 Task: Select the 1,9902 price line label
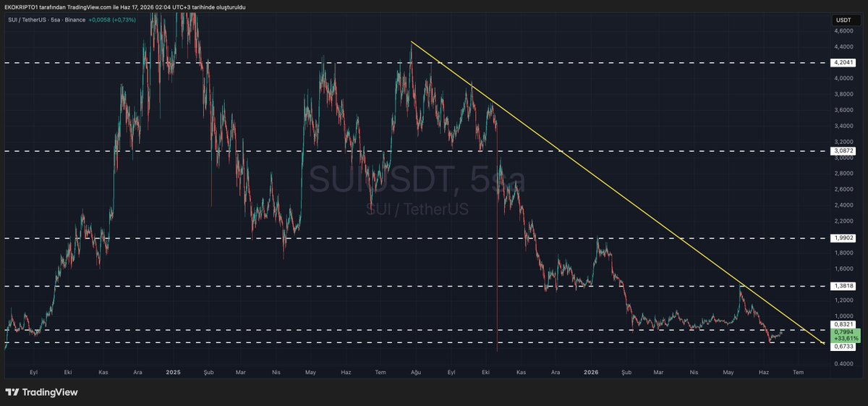tap(844, 237)
